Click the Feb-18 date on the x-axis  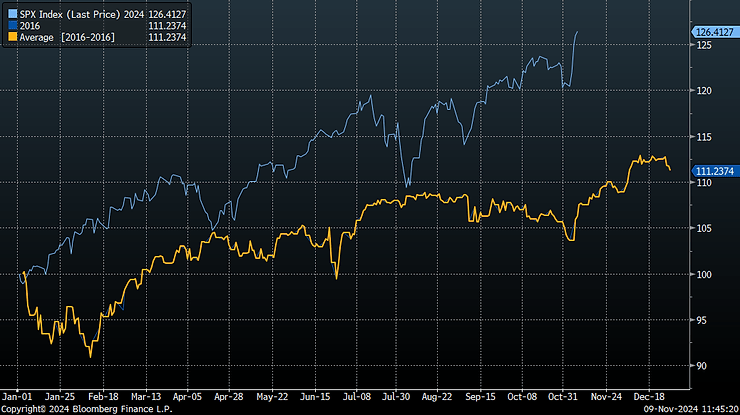coord(103,394)
